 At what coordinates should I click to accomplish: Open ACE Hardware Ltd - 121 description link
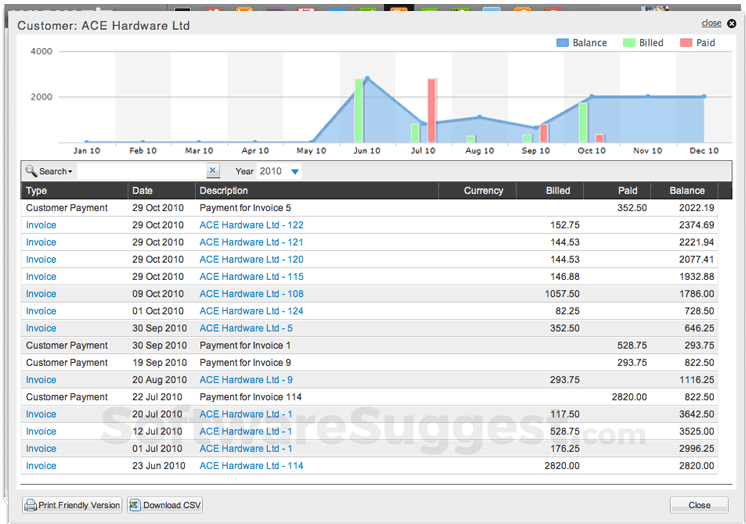coord(251,242)
